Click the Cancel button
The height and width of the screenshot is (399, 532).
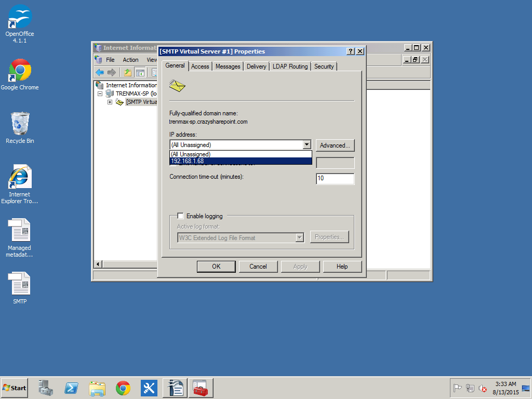tap(258, 267)
